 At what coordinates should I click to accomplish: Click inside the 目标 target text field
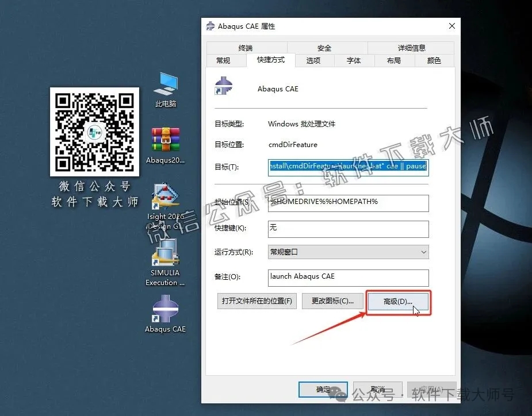pos(348,167)
